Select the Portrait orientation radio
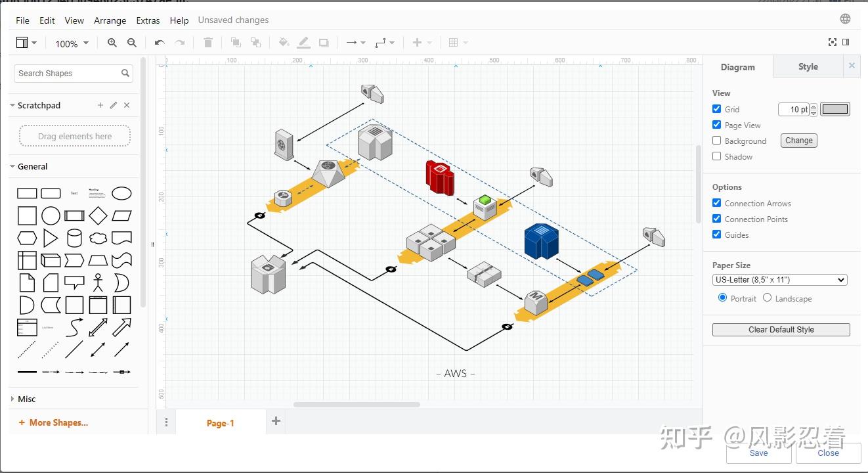Image resolution: width=868 pixels, height=473 pixels. [x=723, y=298]
